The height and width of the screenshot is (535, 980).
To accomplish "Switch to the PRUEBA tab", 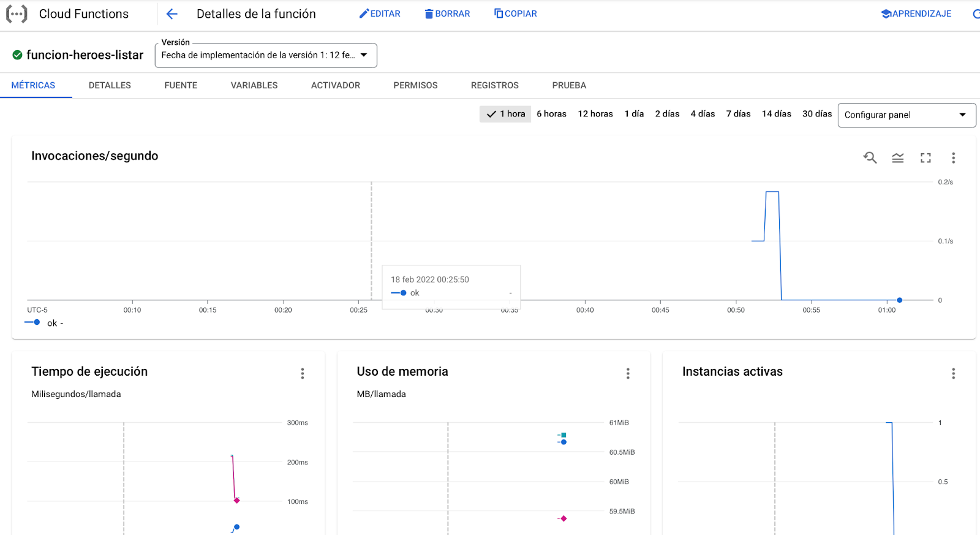I will click(569, 85).
